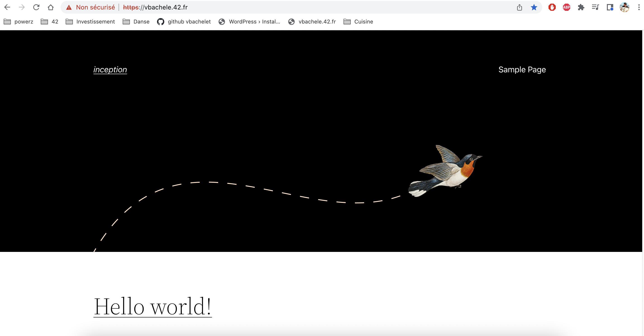Toggle the sidebar panel icon
644x336 pixels.
click(x=610, y=7)
